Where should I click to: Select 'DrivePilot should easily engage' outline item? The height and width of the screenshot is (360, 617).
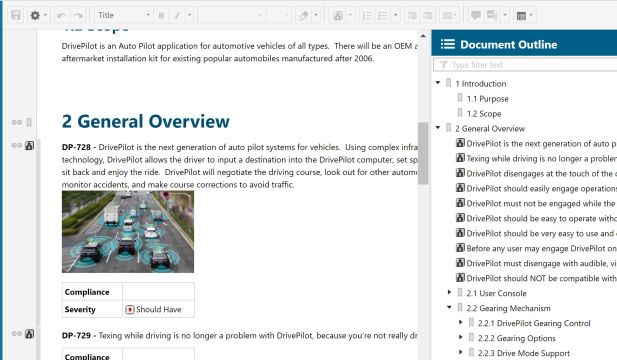tap(541, 188)
